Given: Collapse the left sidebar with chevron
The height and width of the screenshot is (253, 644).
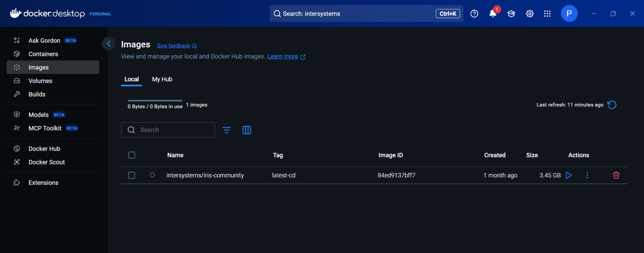Looking at the screenshot, I should tap(109, 44).
